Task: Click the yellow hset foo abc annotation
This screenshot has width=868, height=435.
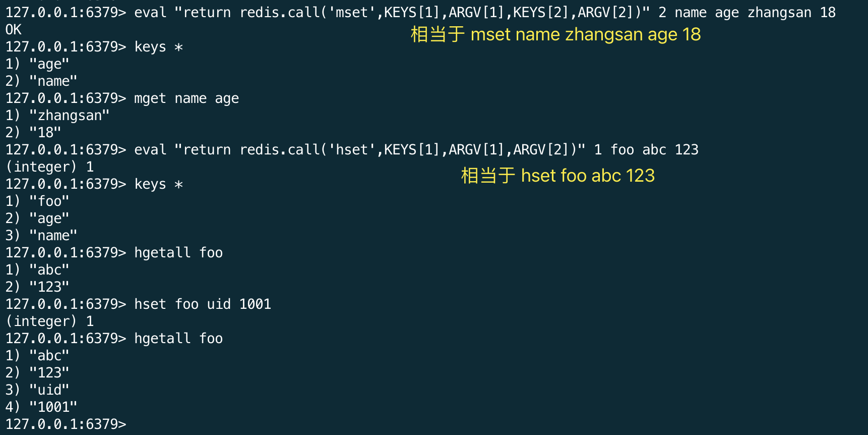Action: pos(557,176)
